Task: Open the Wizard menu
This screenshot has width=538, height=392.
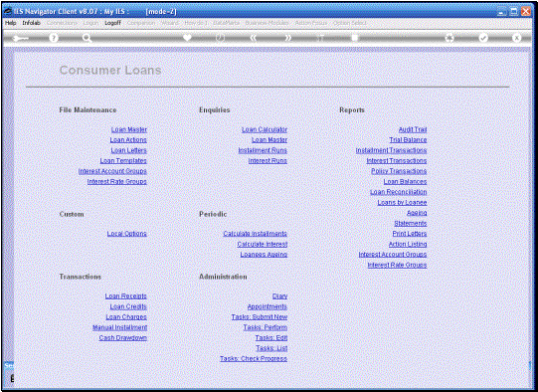Action: pyautogui.click(x=170, y=23)
